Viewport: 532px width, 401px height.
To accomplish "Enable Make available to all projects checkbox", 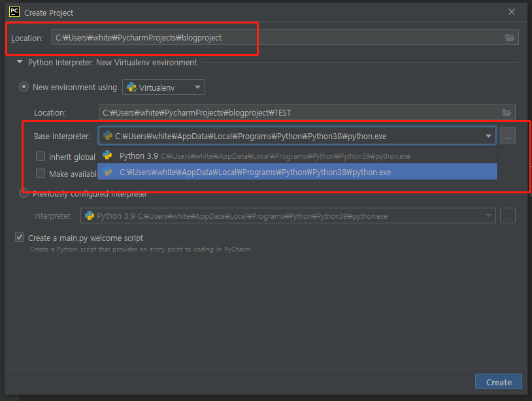I will [41, 173].
